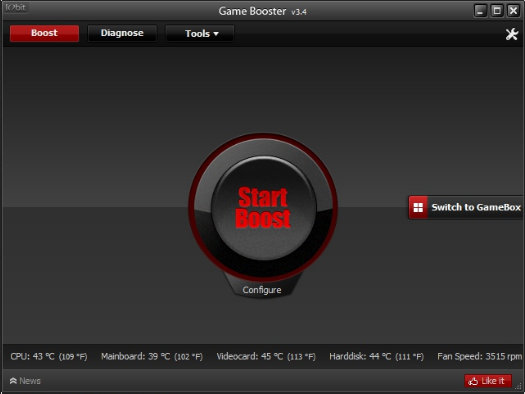Click the thumbs-up icon on Like it

coord(473,381)
